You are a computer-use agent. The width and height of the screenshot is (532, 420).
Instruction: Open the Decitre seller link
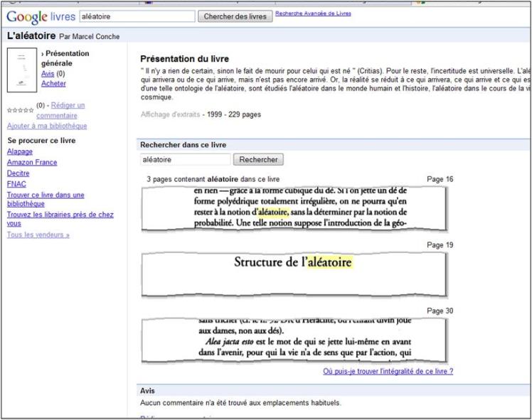pyautogui.click(x=18, y=173)
